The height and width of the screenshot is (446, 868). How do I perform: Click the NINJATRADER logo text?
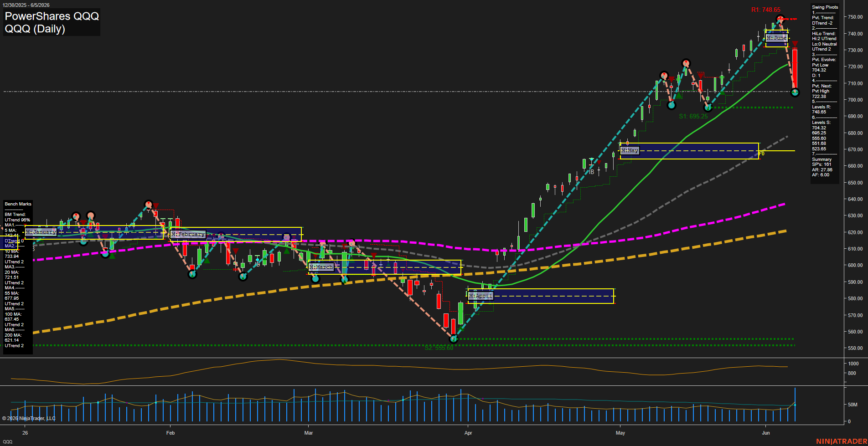[841, 441]
